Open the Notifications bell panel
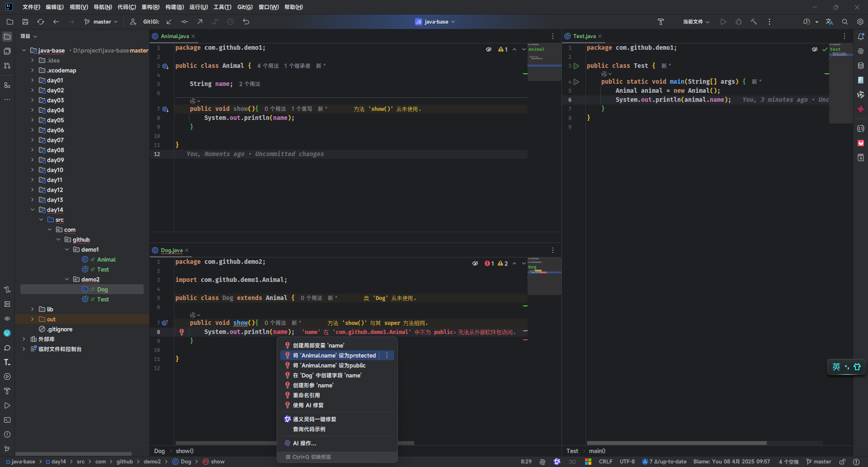The width and height of the screenshot is (868, 467). tap(861, 37)
